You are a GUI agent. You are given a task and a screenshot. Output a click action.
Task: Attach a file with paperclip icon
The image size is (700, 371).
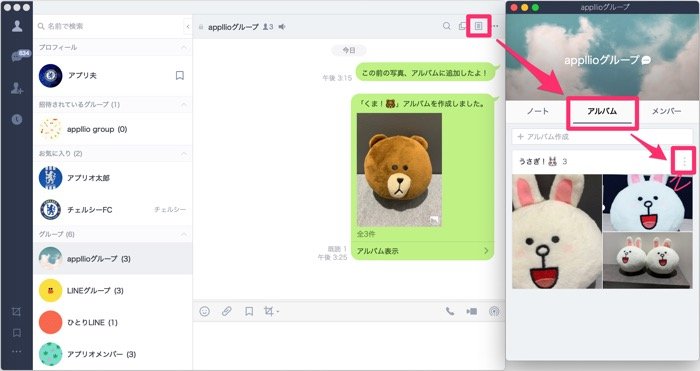[x=227, y=311]
